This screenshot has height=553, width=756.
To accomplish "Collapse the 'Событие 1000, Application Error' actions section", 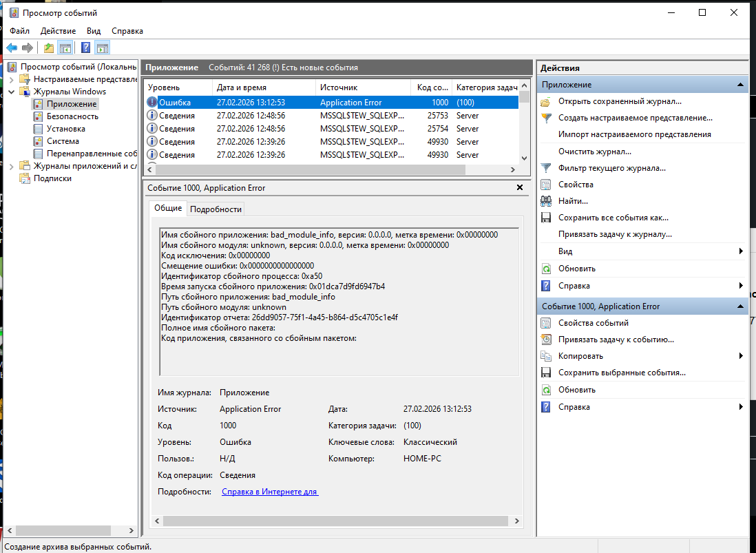I will pos(741,306).
